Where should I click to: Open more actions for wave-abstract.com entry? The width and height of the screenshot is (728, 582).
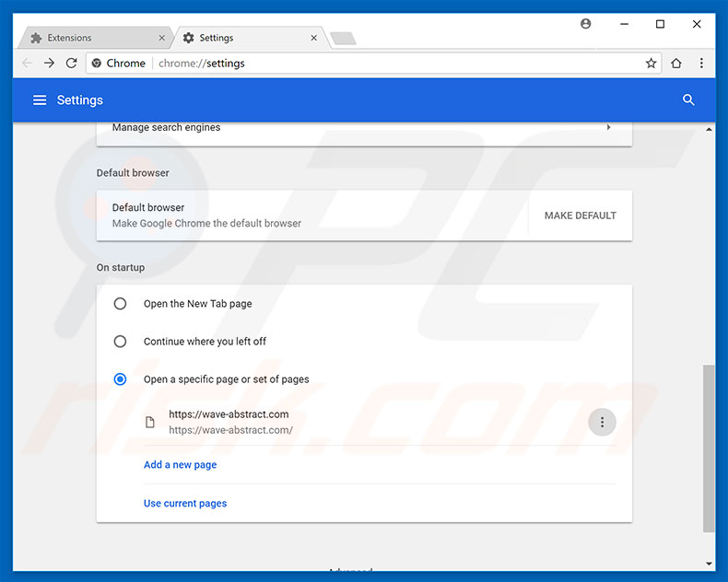602,422
